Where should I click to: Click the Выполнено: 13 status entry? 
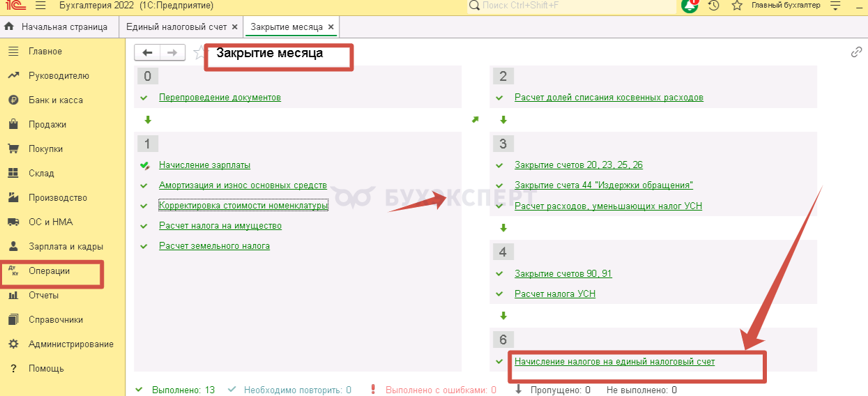(x=183, y=390)
